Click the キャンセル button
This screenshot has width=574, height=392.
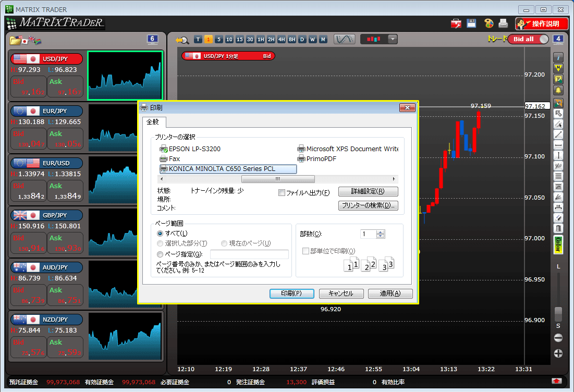tap(341, 293)
